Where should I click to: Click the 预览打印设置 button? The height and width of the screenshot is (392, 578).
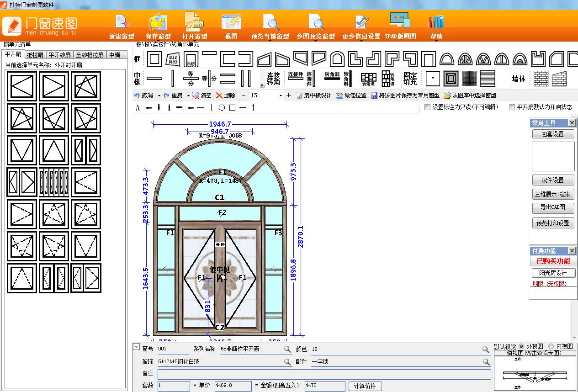pos(553,223)
